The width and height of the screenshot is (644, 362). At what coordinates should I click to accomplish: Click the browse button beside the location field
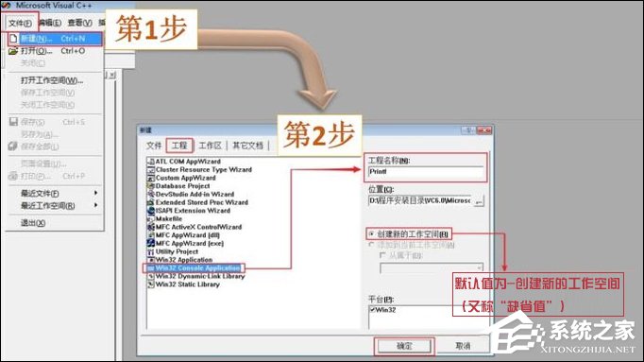point(479,201)
